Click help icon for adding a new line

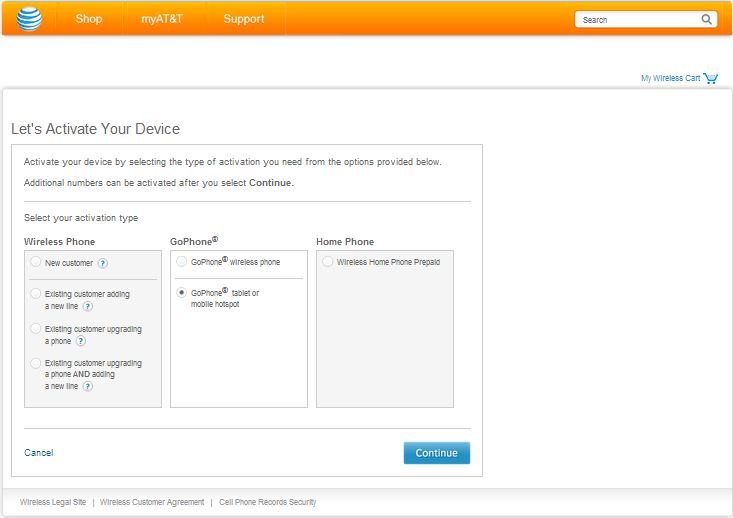click(x=88, y=307)
